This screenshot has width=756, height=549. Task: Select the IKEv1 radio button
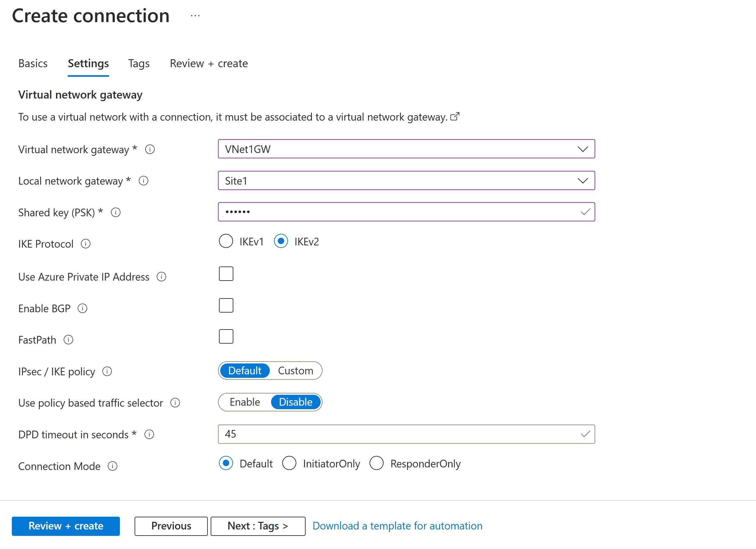226,241
